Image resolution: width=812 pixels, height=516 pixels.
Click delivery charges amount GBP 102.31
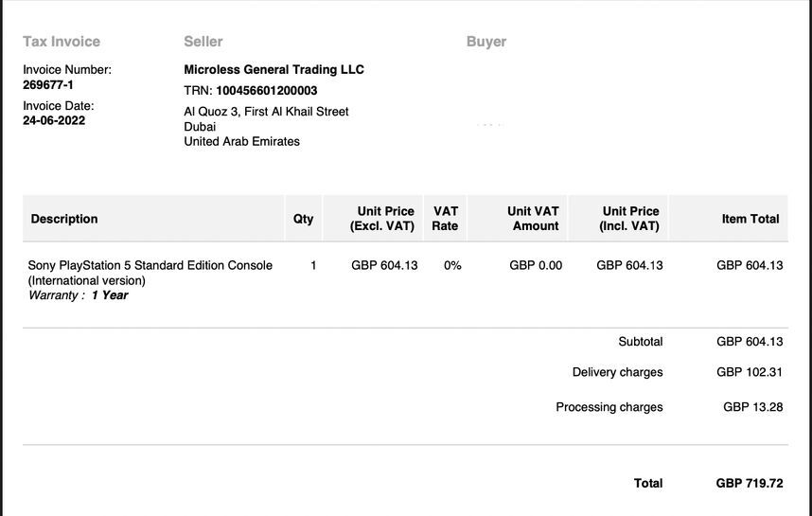tap(750, 372)
